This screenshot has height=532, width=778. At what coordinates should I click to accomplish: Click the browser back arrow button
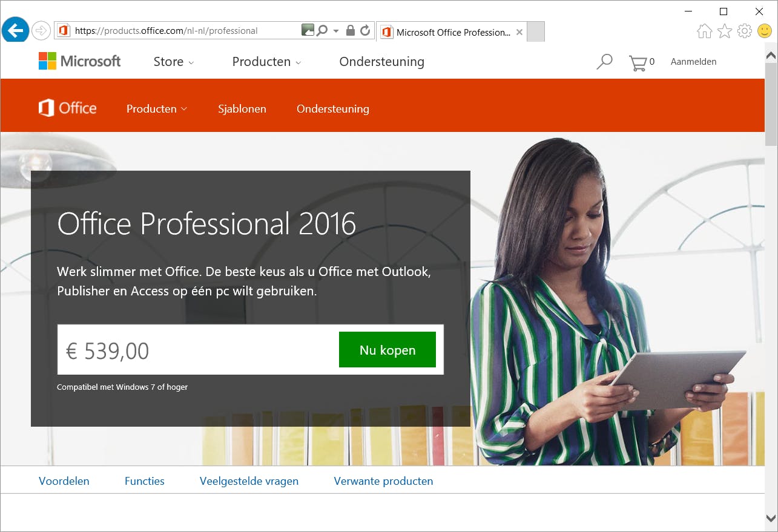tap(15, 30)
